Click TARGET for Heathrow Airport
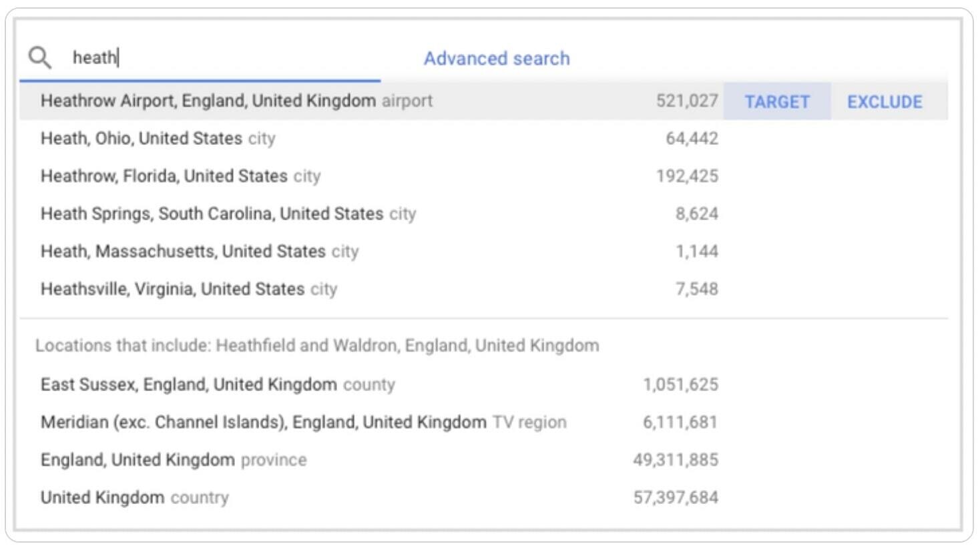Image resolution: width=980 pixels, height=550 pixels. pos(777,101)
